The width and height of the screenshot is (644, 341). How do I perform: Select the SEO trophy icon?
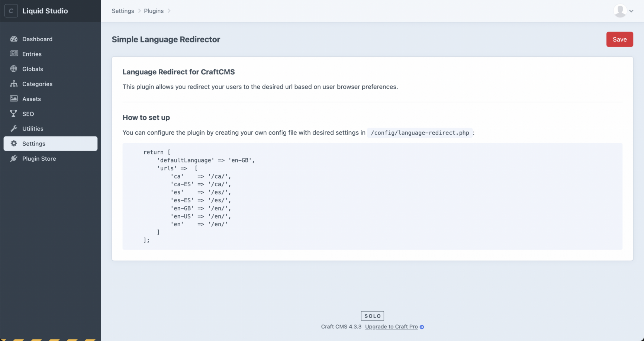click(x=13, y=114)
